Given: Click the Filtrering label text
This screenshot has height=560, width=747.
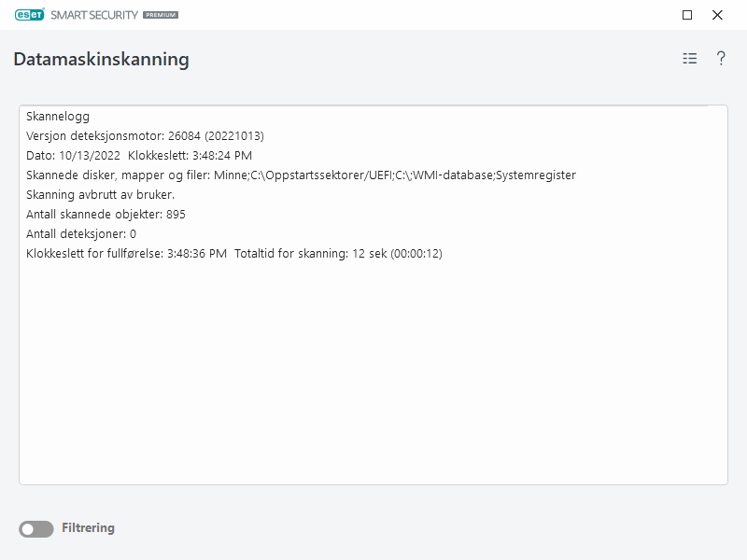Looking at the screenshot, I should pos(88,528).
